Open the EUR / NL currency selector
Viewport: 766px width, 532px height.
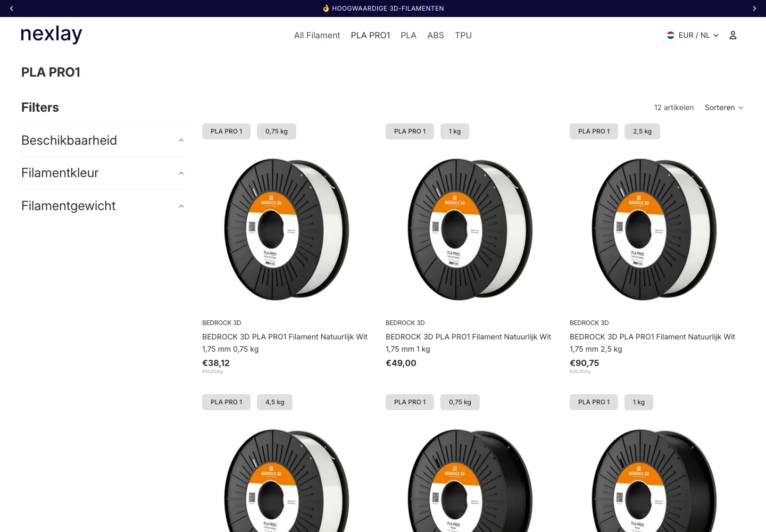coord(693,35)
